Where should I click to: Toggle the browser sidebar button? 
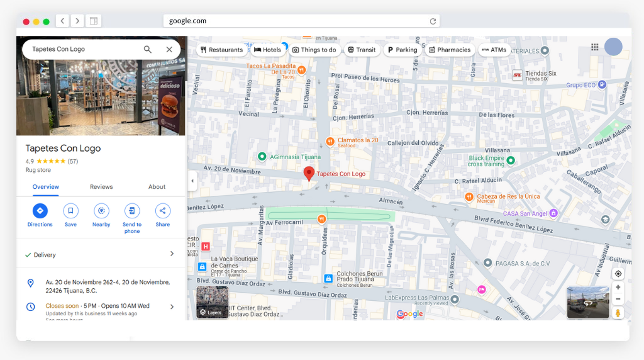click(94, 21)
